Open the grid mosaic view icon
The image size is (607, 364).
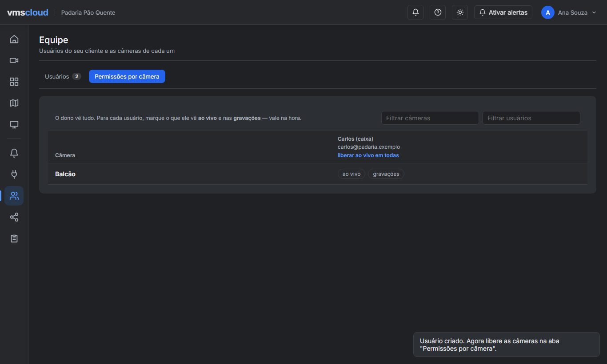(14, 82)
